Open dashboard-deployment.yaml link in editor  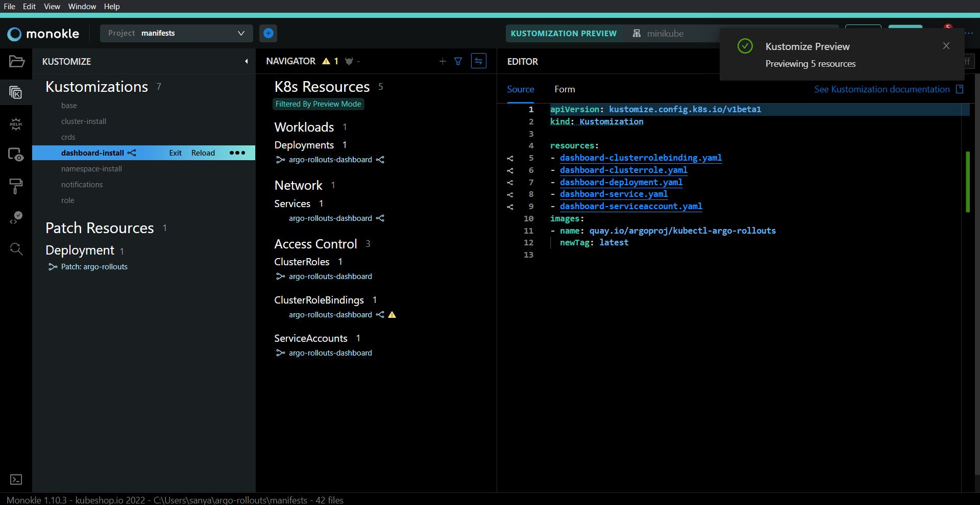click(x=621, y=182)
